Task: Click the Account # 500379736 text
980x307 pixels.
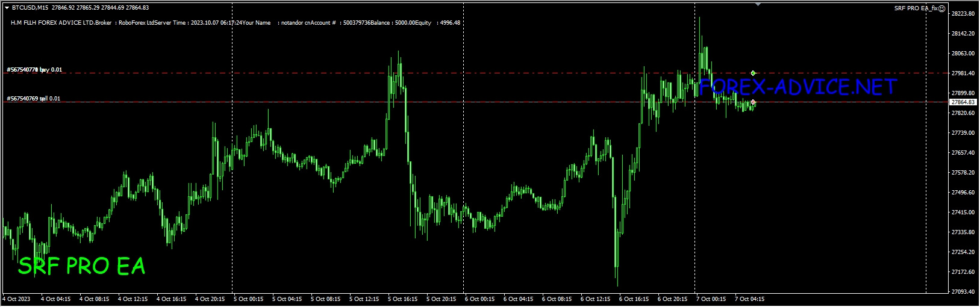Action: (x=339, y=23)
